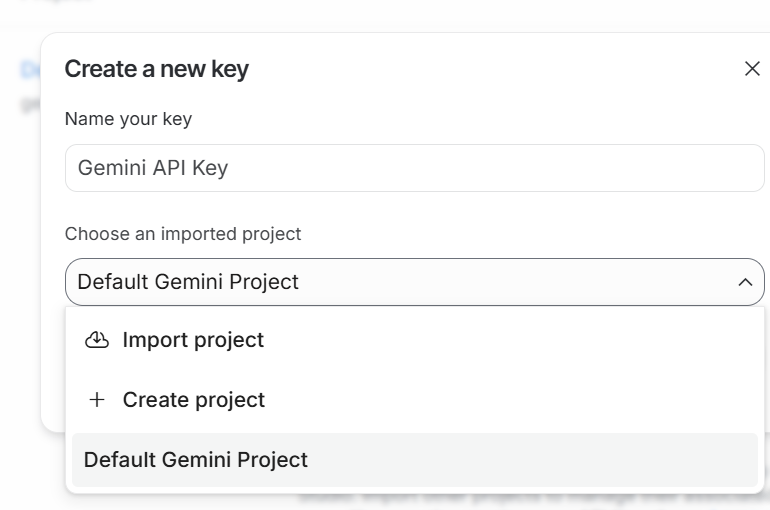Collapse the project list using the chevron arrow
Viewport: 770px width, 510px height.
coord(745,282)
